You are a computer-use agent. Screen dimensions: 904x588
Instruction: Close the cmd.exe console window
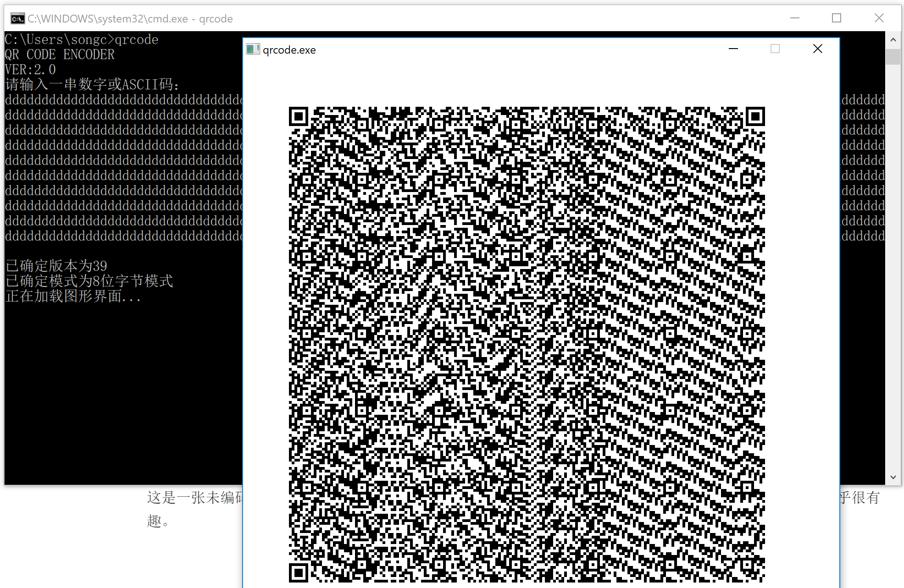coord(879,18)
